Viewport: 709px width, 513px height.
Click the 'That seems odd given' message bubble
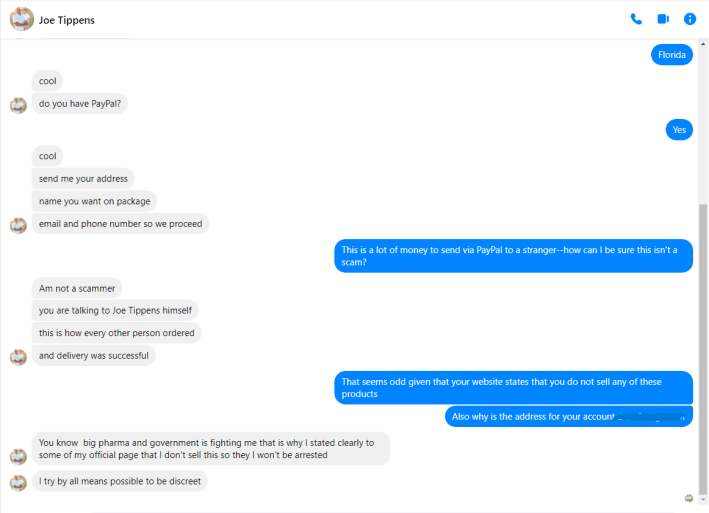[x=513, y=387]
